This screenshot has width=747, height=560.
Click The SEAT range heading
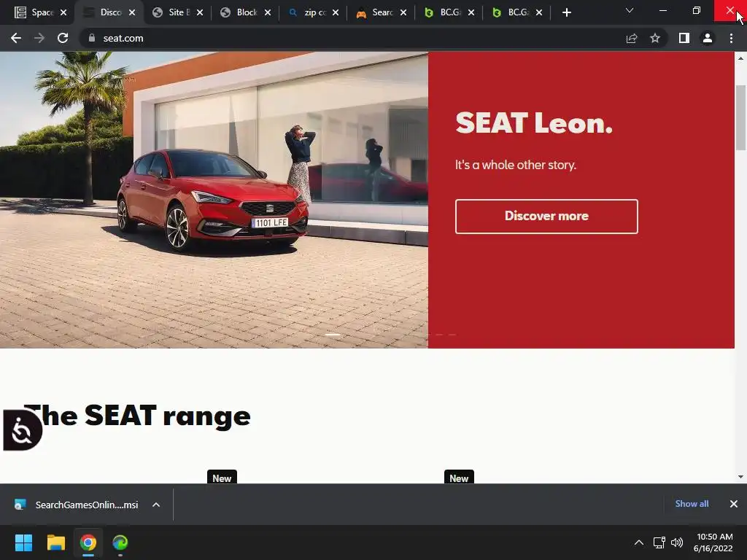coord(137,416)
